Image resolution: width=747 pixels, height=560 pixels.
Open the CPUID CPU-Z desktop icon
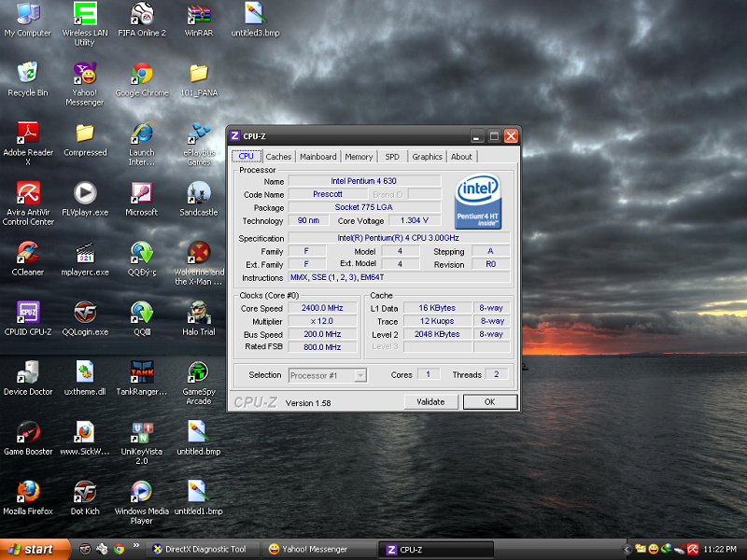click(x=28, y=313)
